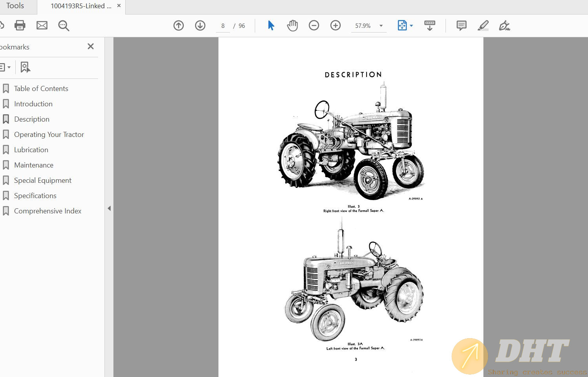Click the fit page scrolling icon
This screenshot has height=377, width=588.
[402, 25]
